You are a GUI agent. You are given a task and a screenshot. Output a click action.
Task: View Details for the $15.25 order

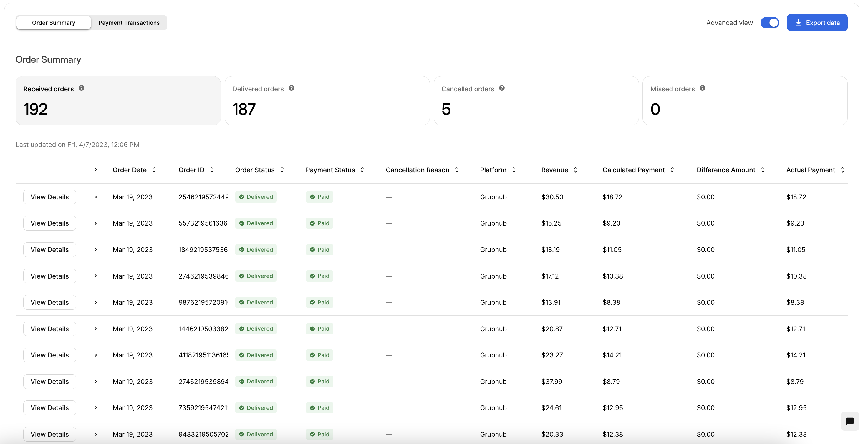[49, 223]
